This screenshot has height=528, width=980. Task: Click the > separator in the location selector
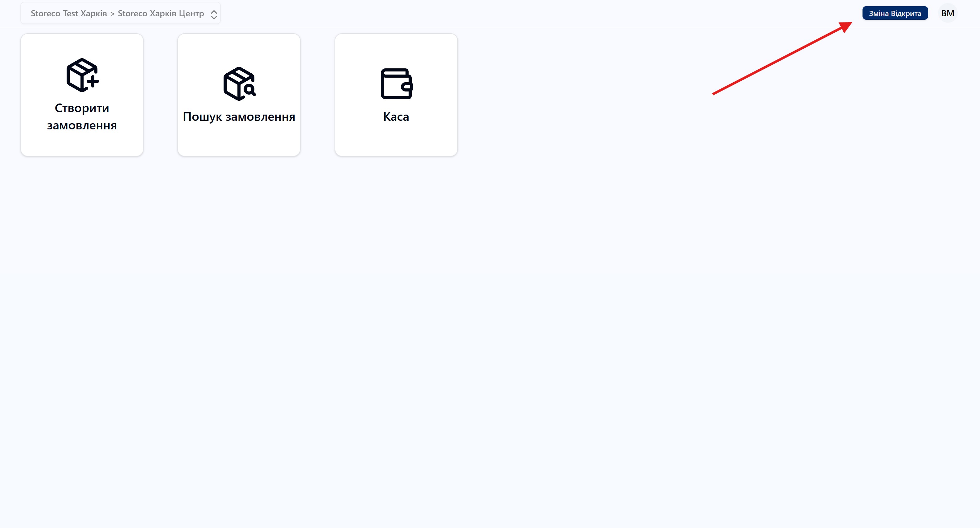(112, 14)
